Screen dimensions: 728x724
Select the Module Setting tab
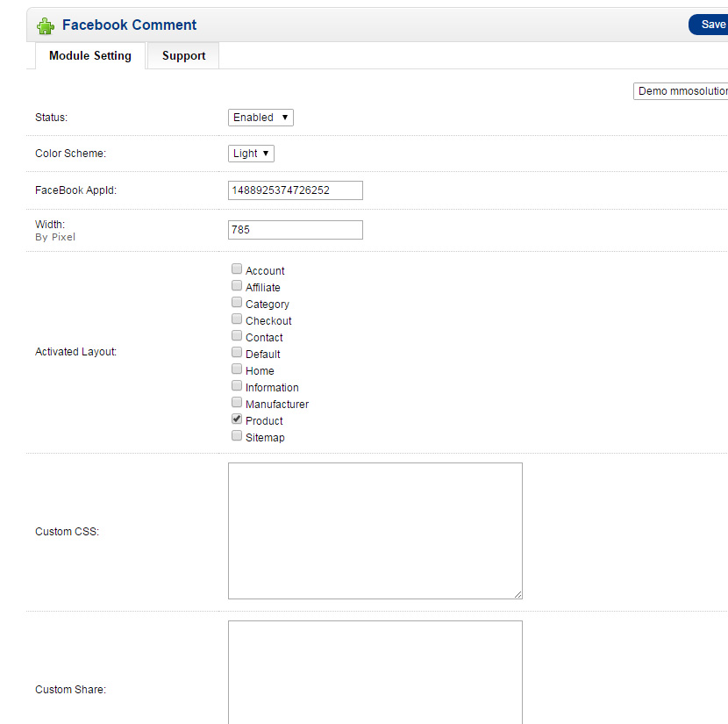(x=89, y=55)
